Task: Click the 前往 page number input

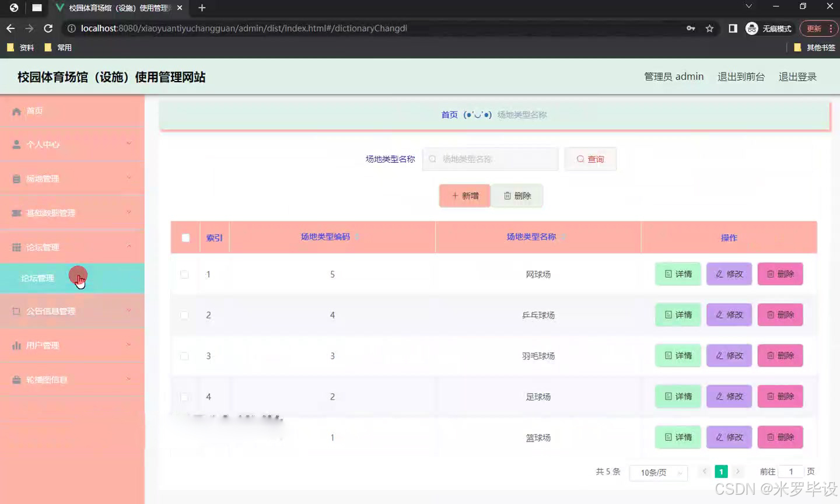Action: (791, 472)
